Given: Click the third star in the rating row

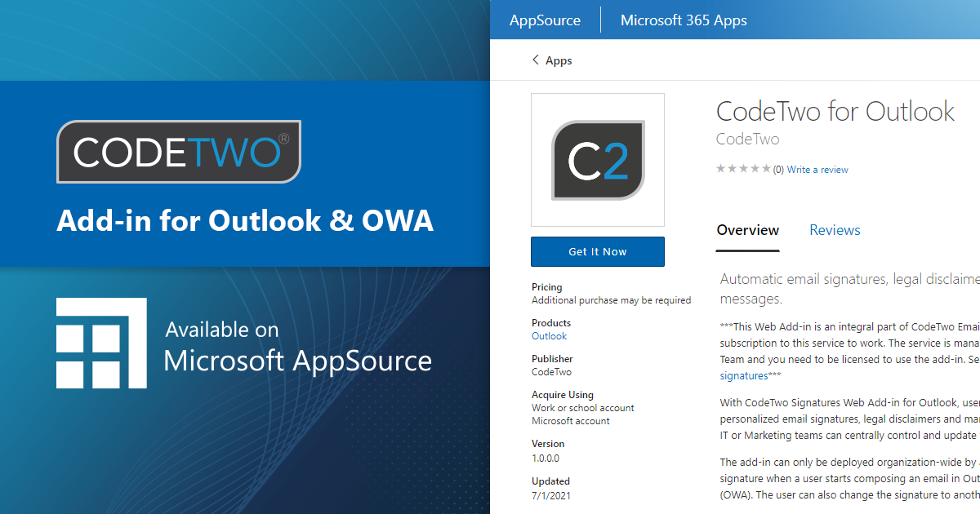Looking at the screenshot, I should coord(745,169).
